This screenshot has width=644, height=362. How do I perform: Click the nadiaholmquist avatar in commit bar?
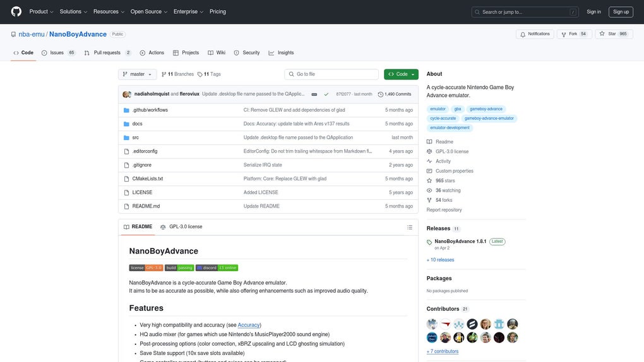[x=126, y=94]
